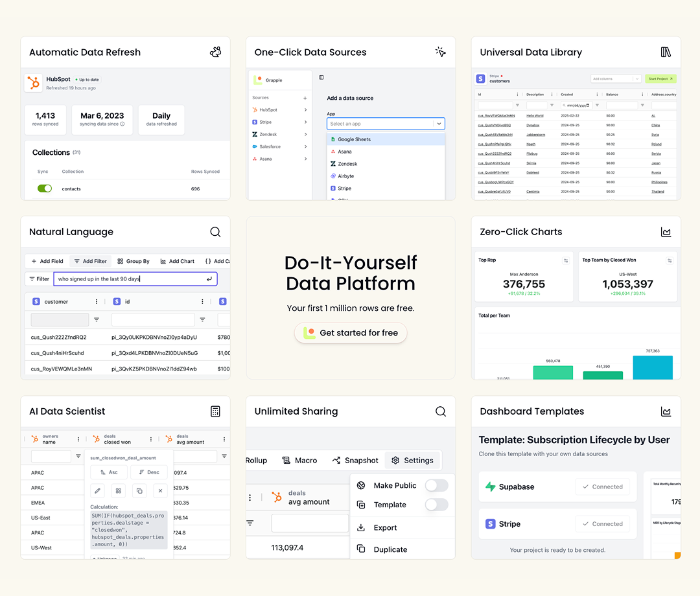The width and height of the screenshot is (700, 596).
Task: Expand the Salesforce source in sidebar
Action: point(305,147)
